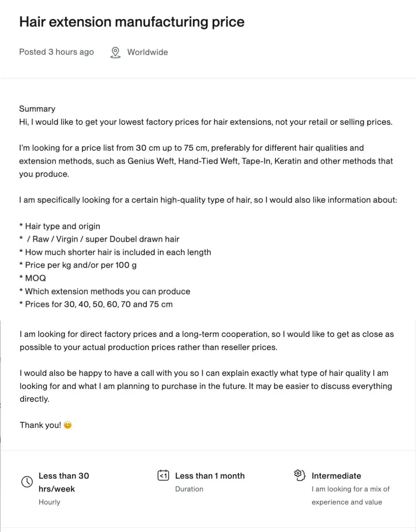Image resolution: width=416 pixels, height=532 pixels.
Task: Click the Less than 30 hrs/week label
Action: [64, 482]
